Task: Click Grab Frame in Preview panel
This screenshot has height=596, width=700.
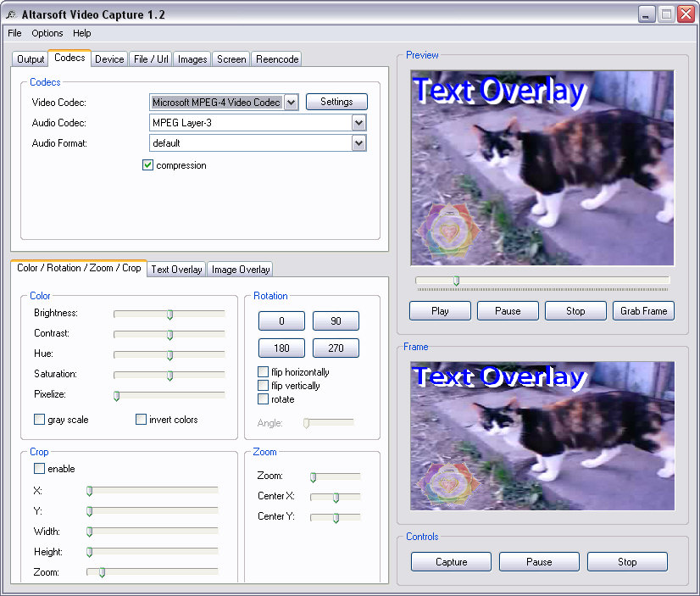Action: (x=643, y=311)
